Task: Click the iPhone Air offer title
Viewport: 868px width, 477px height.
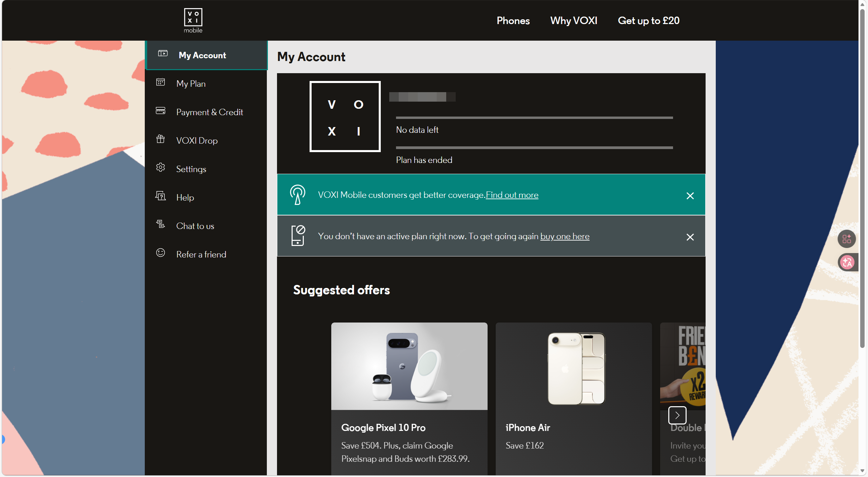Action: (x=528, y=428)
